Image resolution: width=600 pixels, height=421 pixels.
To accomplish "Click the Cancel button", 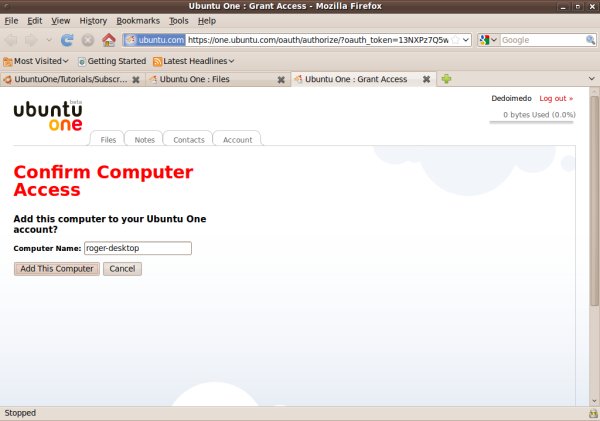I will point(122,269).
